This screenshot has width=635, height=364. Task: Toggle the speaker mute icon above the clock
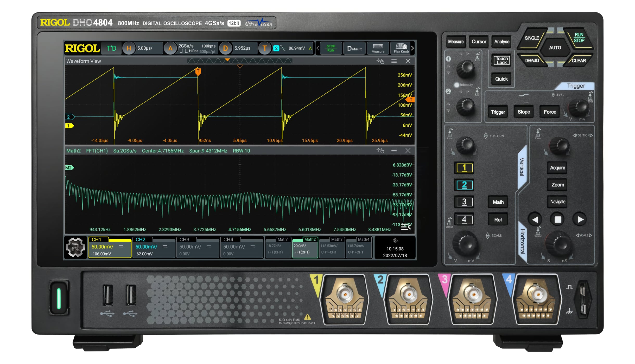click(x=395, y=240)
